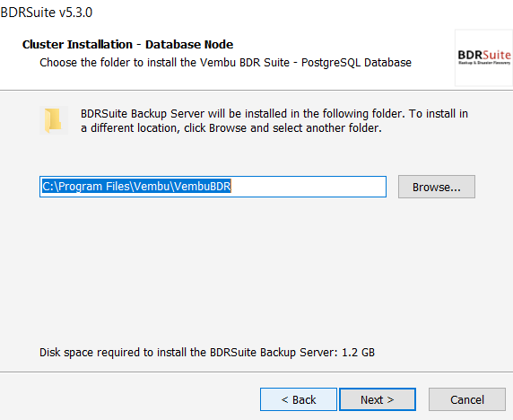Click into the install folder path field
Image resolution: width=513 pixels, height=420 pixels.
pos(213,187)
